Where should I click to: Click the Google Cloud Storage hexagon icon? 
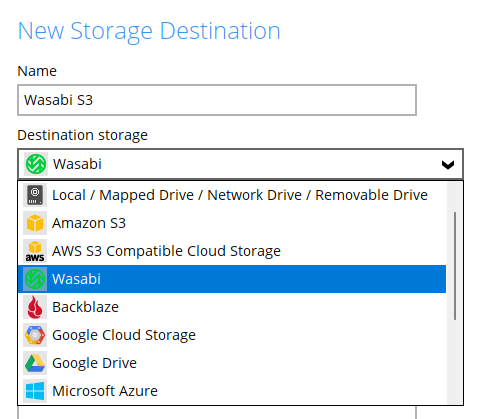click(x=35, y=335)
